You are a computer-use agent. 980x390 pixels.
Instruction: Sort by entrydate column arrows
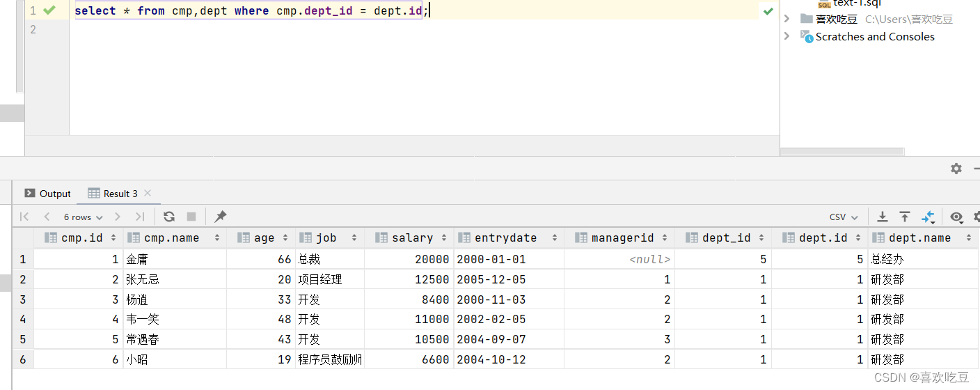click(555, 238)
